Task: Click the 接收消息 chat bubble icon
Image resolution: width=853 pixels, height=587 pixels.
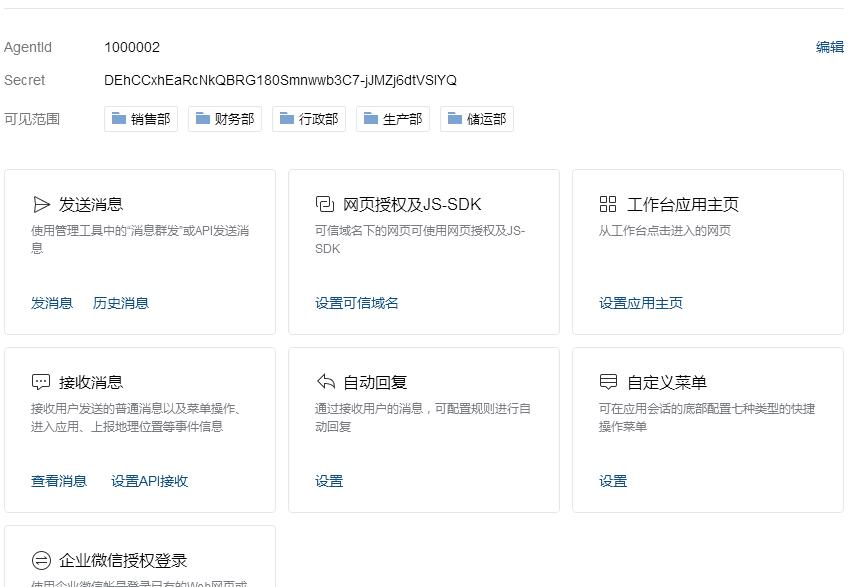Action: pyautogui.click(x=41, y=382)
